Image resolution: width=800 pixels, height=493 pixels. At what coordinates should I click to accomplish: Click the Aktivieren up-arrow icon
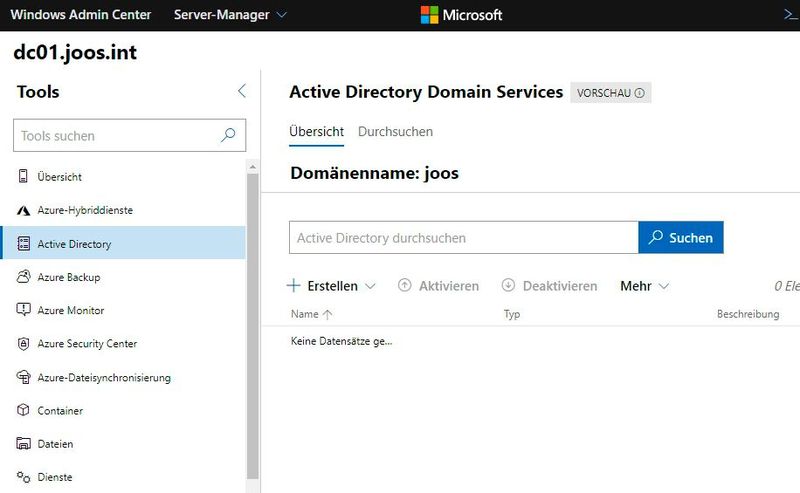(405, 285)
